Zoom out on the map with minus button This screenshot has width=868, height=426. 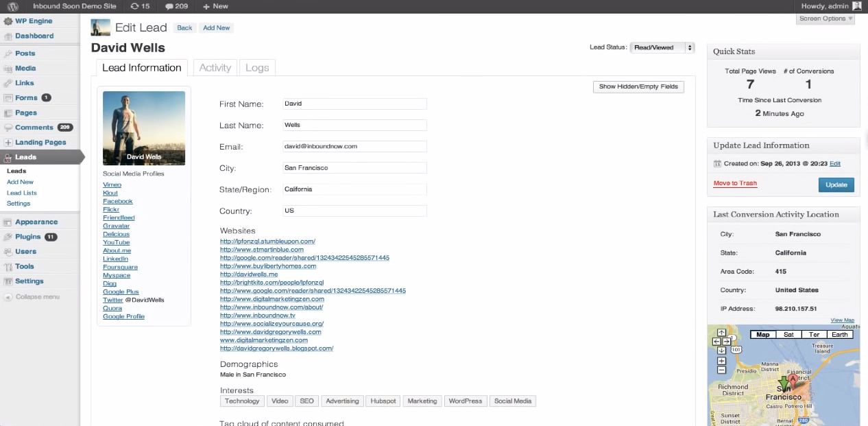(721, 370)
